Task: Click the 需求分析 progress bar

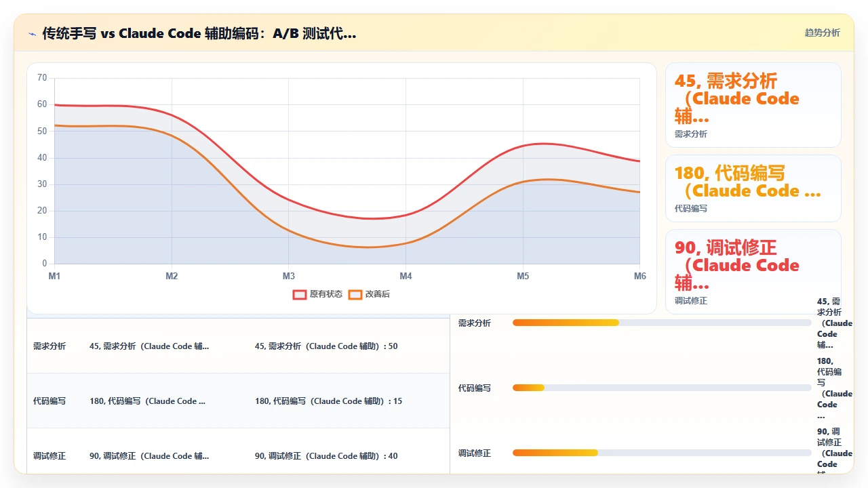Action: coord(662,323)
